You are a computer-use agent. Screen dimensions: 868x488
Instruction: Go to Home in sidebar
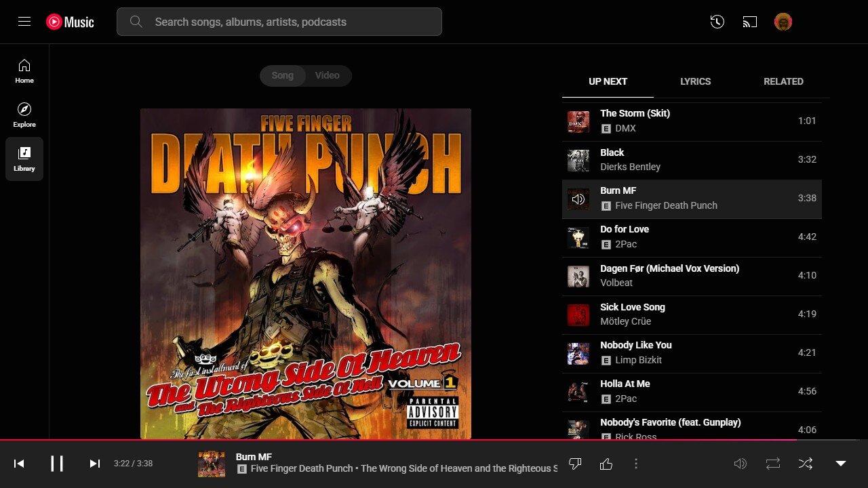[x=24, y=71]
